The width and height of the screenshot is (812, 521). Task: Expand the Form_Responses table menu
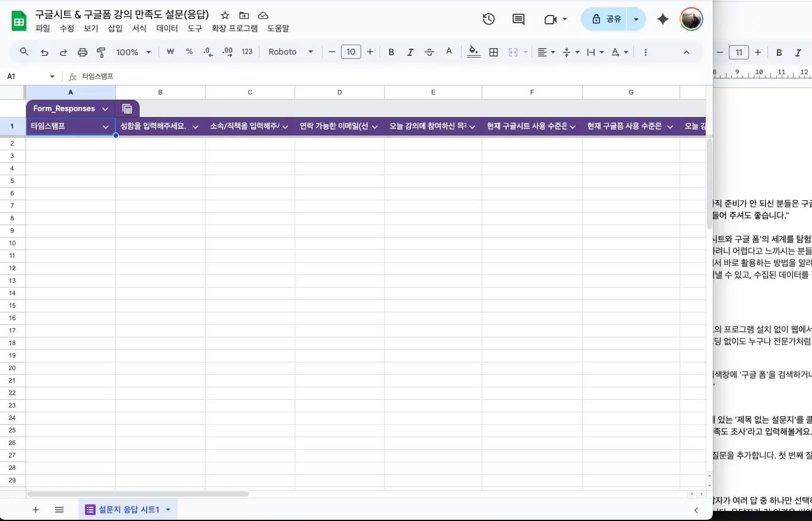coord(105,109)
